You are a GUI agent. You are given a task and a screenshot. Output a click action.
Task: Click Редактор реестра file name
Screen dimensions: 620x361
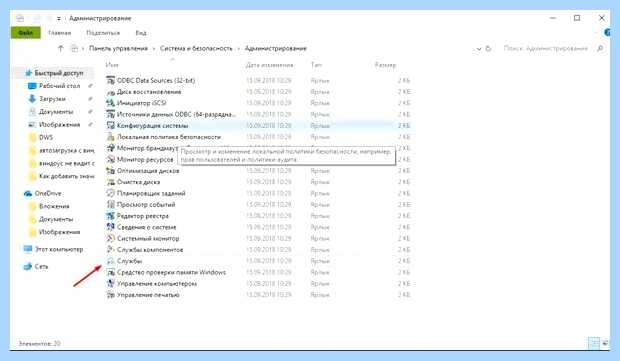click(x=143, y=216)
